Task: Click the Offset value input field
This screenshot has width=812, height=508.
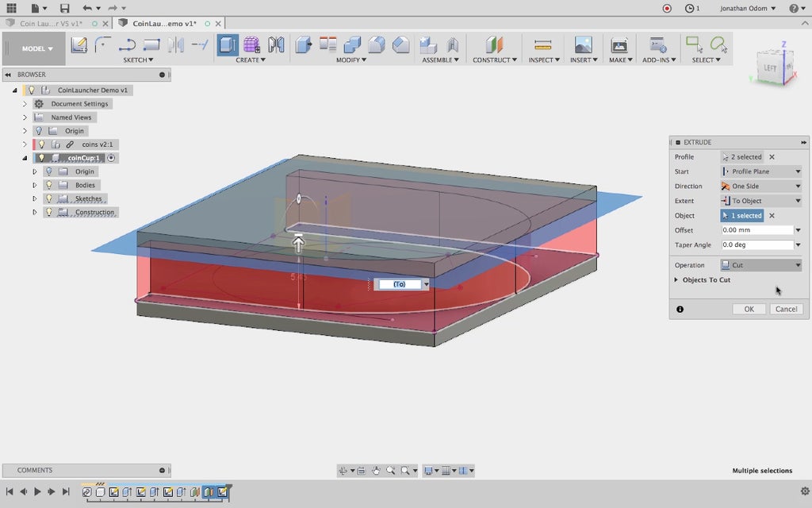Action: 756,230
